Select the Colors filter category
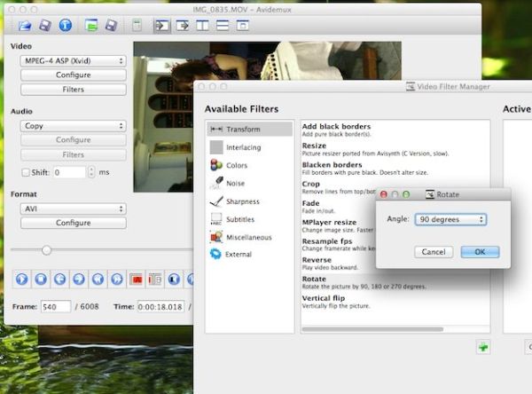The height and width of the screenshot is (394, 532). tap(236, 165)
